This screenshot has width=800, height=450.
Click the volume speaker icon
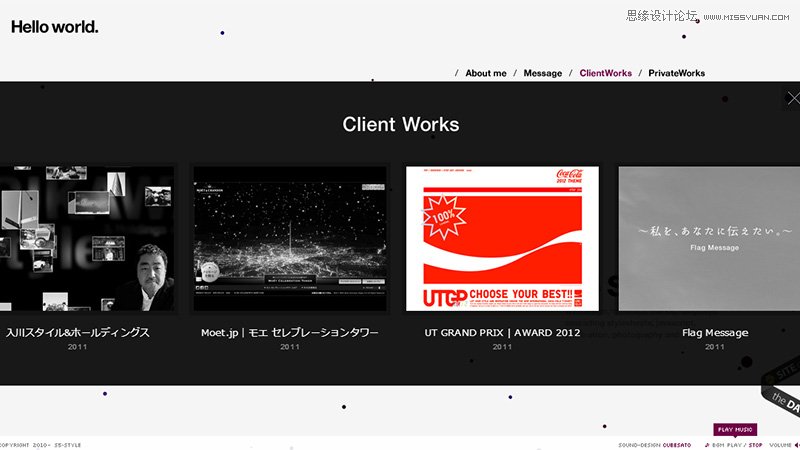(x=797, y=445)
